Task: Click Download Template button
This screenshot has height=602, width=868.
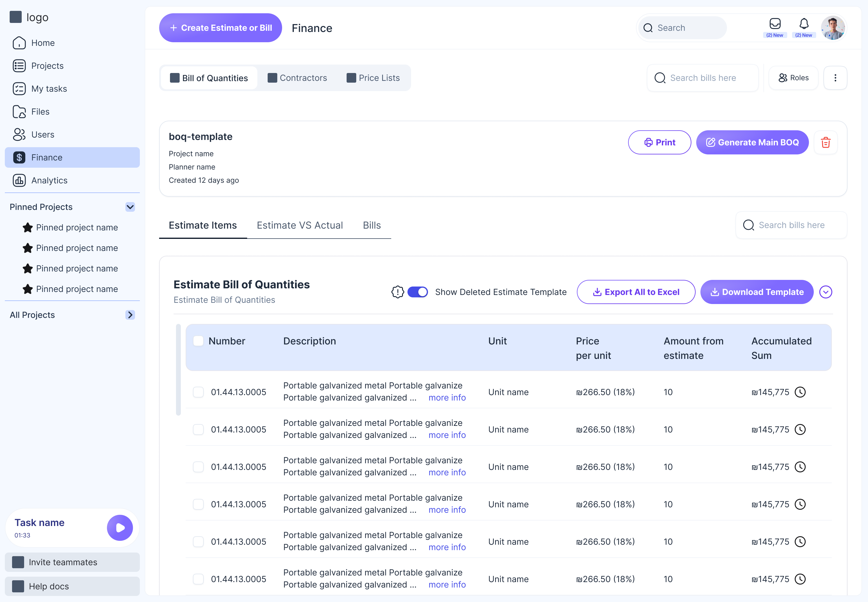Action: coord(756,292)
